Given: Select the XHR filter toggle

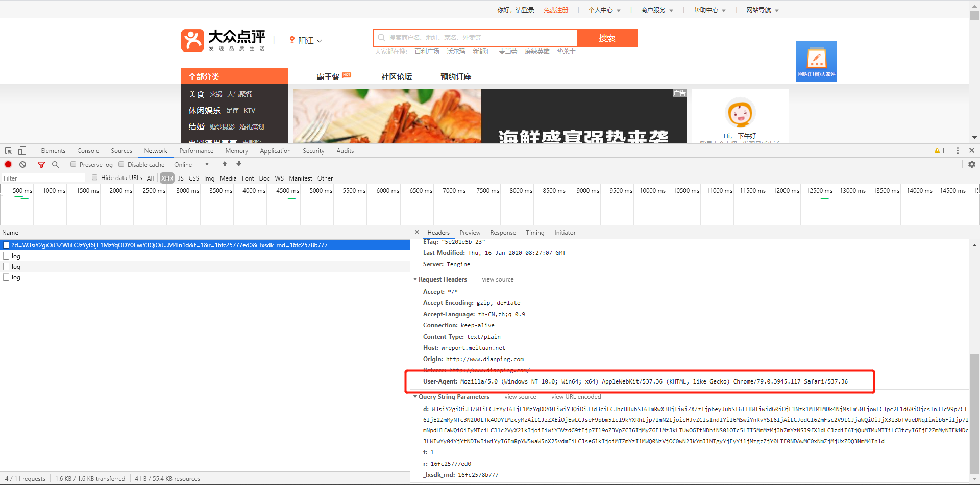Looking at the screenshot, I should click(x=167, y=178).
